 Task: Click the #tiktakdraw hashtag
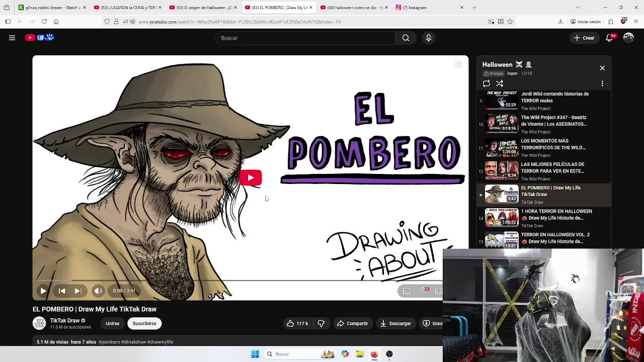pos(133,342)
